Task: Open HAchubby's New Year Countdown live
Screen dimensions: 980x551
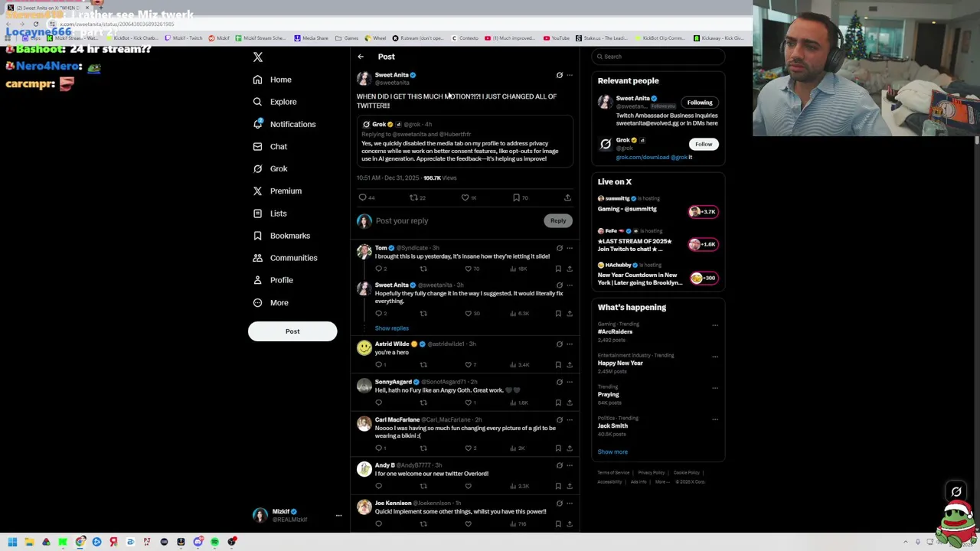Action: point(658,275)
